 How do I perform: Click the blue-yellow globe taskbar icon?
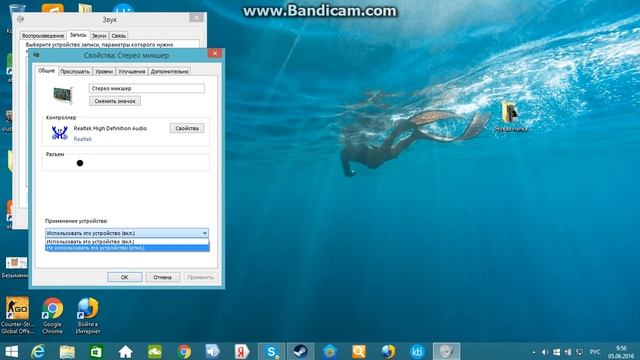coord(388,352)
